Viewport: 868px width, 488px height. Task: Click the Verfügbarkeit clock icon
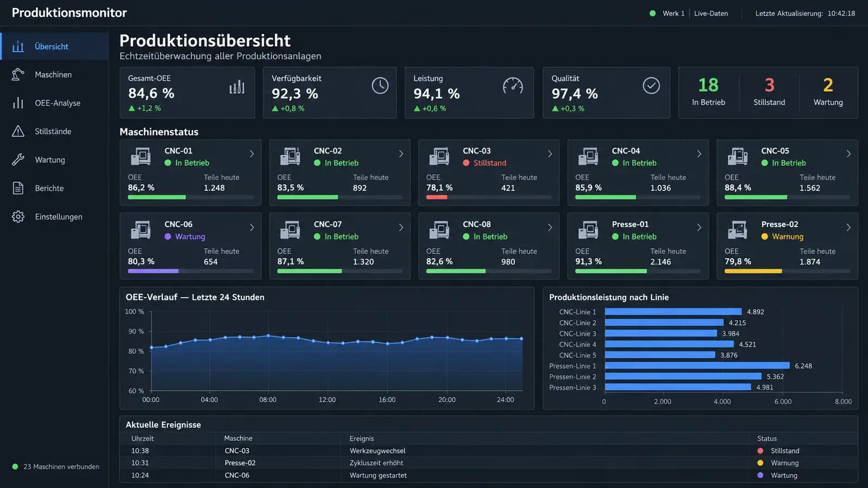(380, 86)
